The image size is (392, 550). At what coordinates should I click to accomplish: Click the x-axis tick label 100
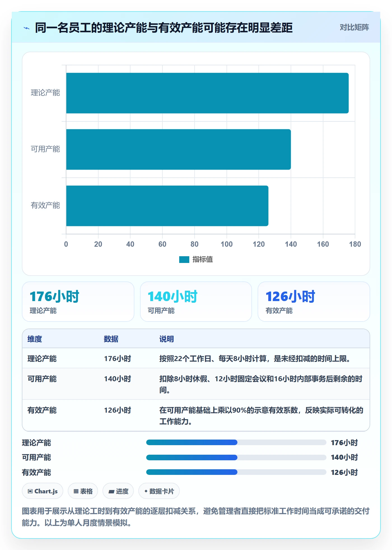[227, 244]
